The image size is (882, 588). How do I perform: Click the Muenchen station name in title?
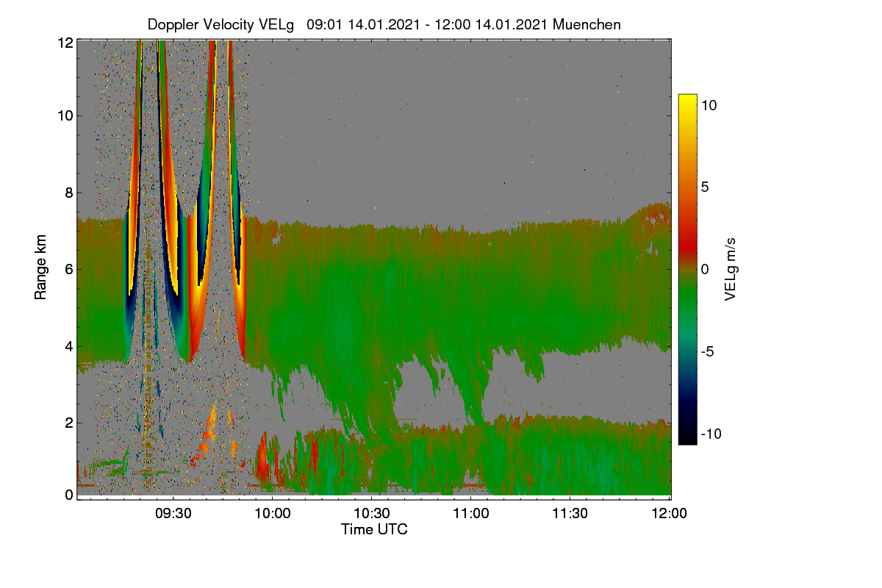587,24
